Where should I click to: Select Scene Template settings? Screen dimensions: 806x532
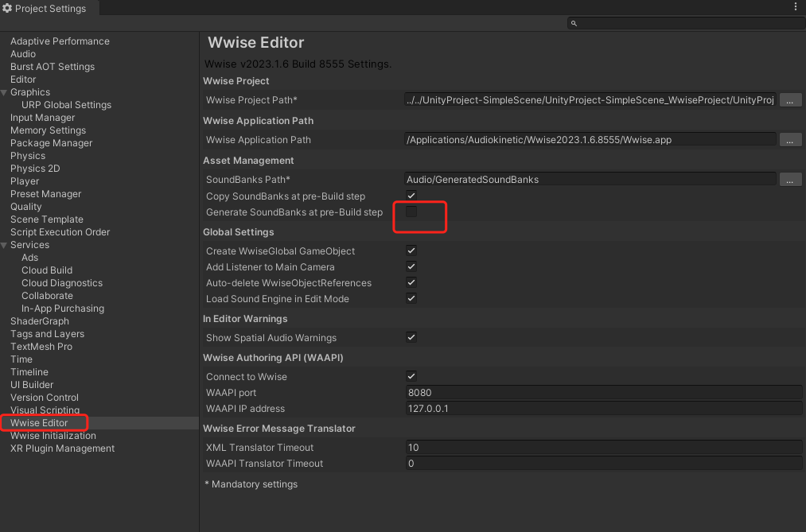click(47, 219)
